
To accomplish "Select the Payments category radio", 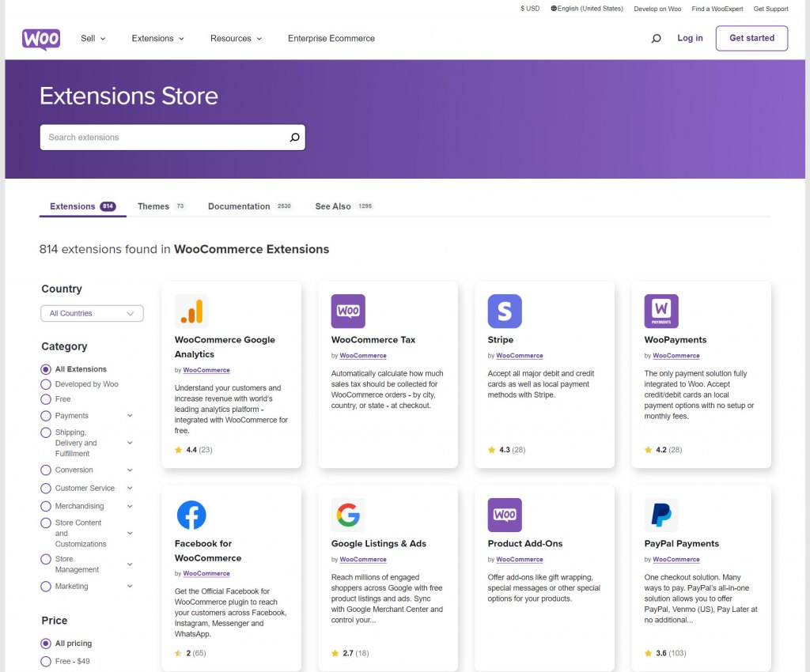I will 46,416.
